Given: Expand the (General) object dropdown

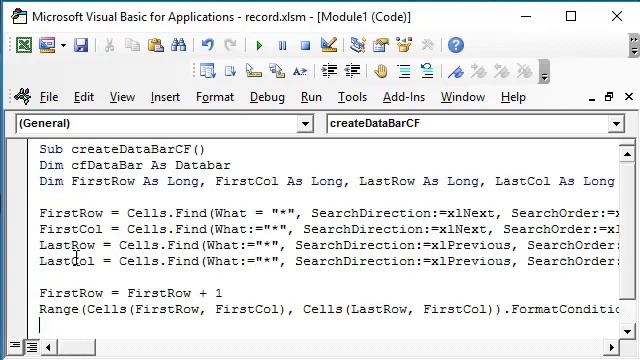Looking at the screenshot, I should [305, 124].
